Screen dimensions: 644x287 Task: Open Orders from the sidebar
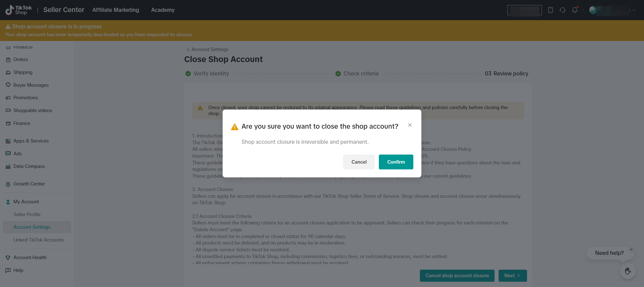21,60
